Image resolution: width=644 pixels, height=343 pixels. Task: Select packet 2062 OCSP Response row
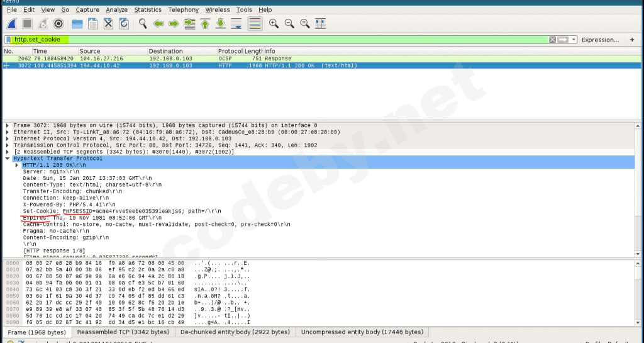[323, 59]
